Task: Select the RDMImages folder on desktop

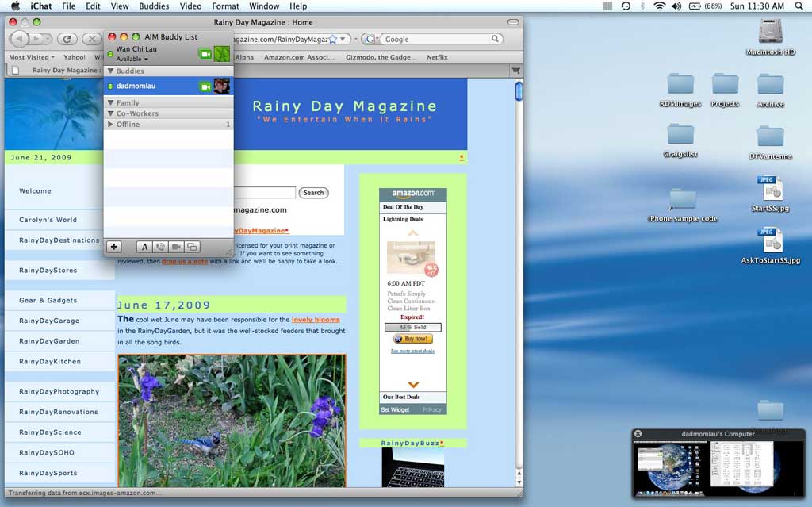Action: (x=680, y=84)
